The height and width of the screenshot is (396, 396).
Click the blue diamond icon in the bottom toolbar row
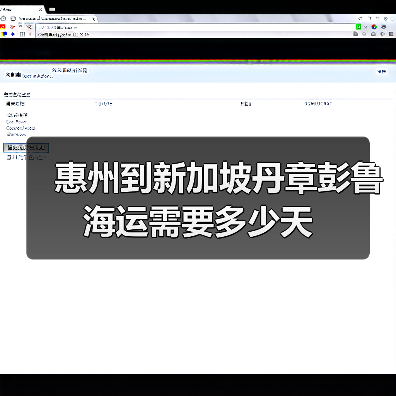pyautogui.click(x=13, y=34)
